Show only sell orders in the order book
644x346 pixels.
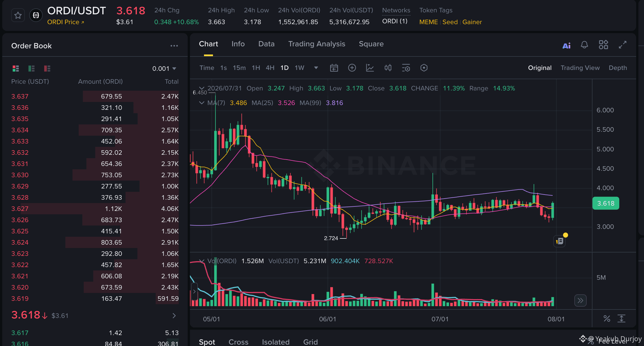click(x=47, y=68)
